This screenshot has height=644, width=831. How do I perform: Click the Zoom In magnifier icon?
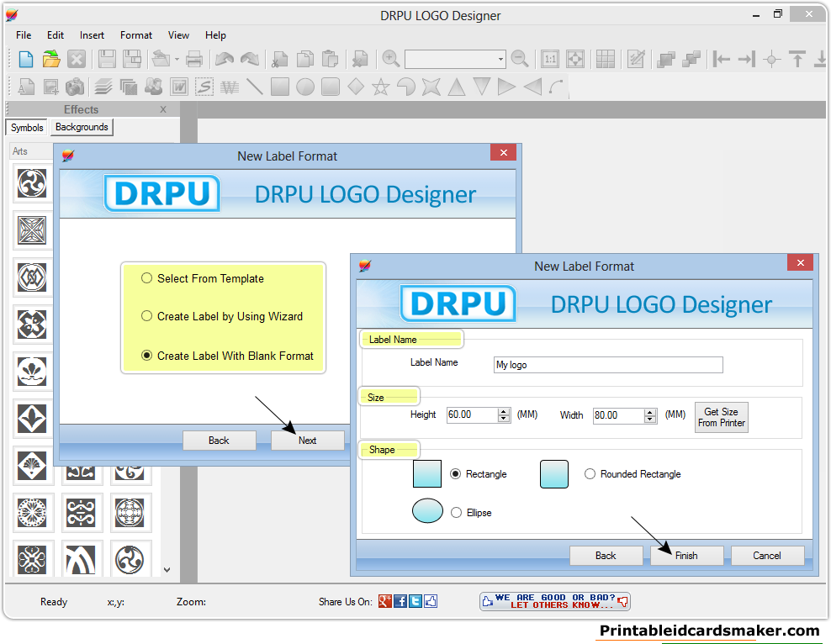click(390, 59)
